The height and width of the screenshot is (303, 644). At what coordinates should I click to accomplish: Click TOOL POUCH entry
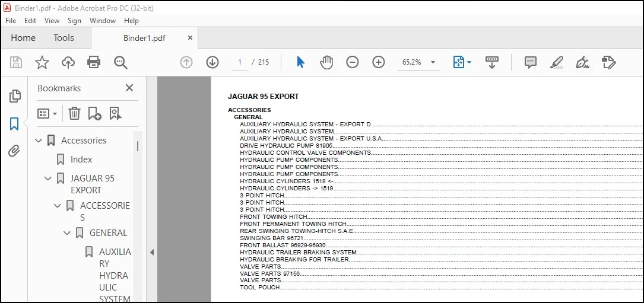[260, 288]
